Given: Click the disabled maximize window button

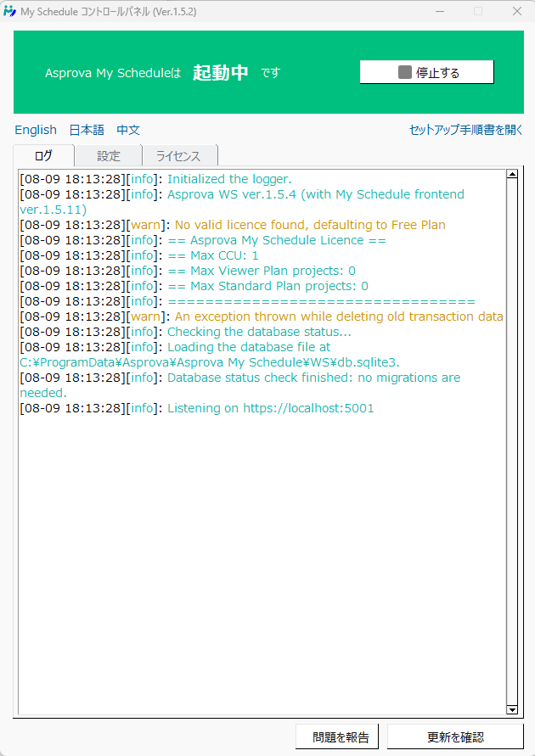Looking at the screenshot, I should [x=478, y=11].
